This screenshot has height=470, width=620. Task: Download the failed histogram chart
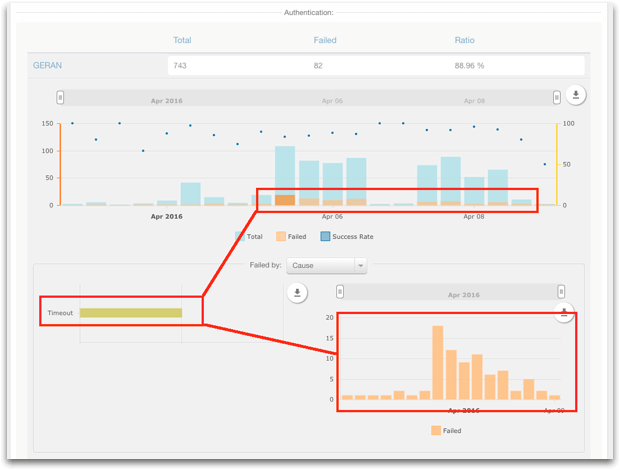tap(564, 312)
